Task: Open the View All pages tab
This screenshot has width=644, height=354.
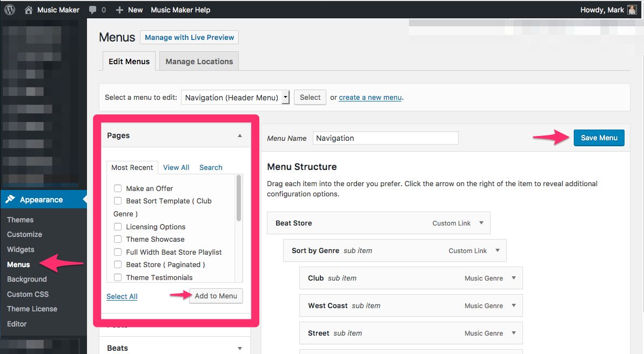Action: tap(176, 167)
